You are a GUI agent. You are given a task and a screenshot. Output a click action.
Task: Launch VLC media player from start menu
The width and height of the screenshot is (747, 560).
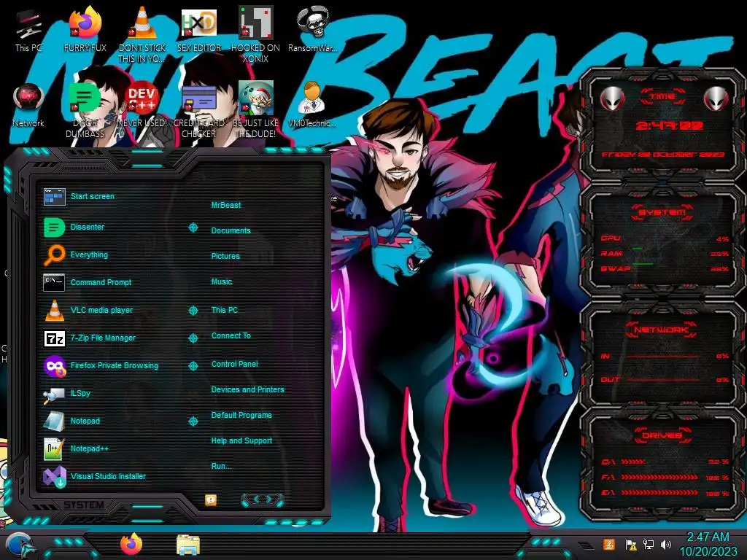[x=88, y=310]
